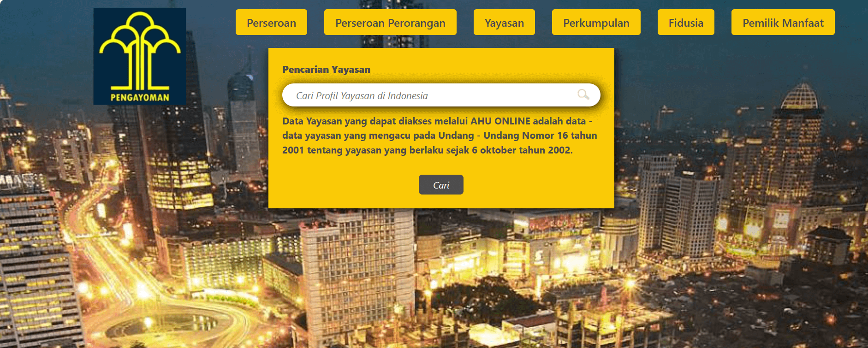The image size is (868, 348).
Task: Open the Perseroan Perorangan tab
Action: (x=390, y=22)
